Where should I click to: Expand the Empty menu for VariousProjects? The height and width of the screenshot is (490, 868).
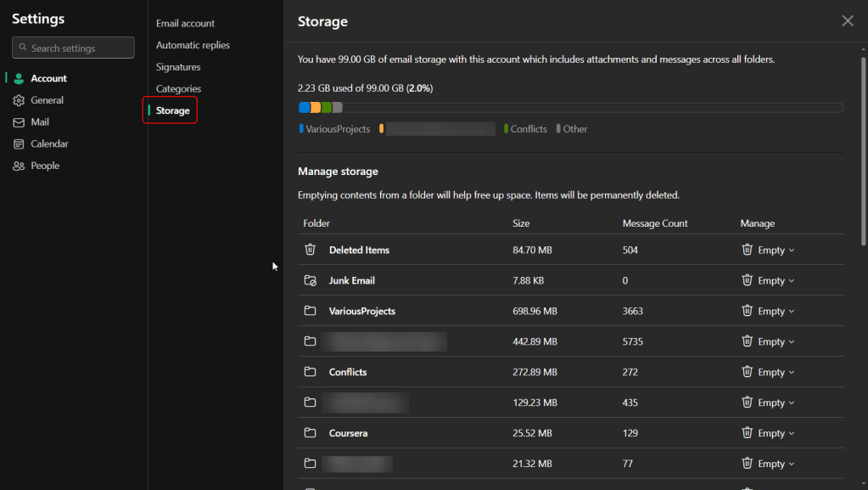[x=769, y=312]
